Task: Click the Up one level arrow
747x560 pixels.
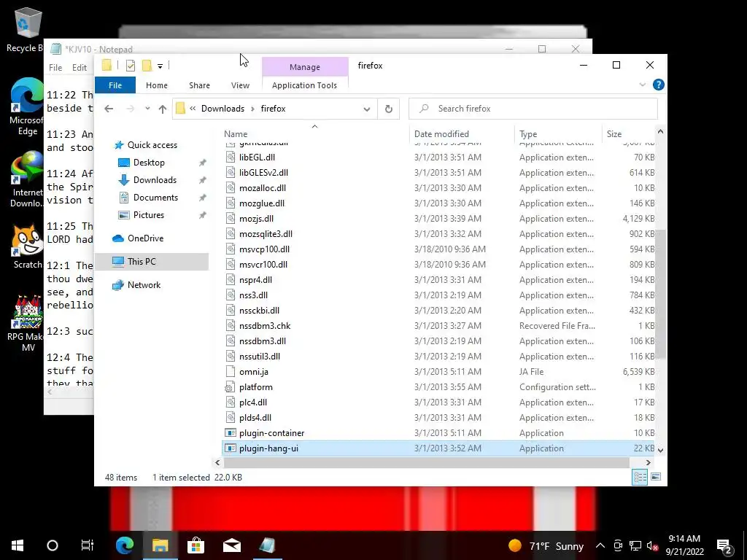Action: pyautogui.click(x=163, y=109)
